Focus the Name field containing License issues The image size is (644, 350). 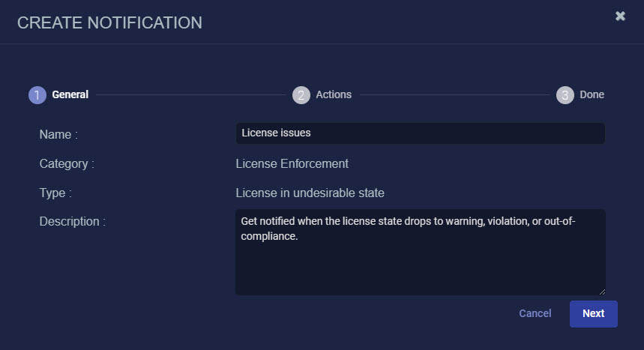click(x=420, y=133)
